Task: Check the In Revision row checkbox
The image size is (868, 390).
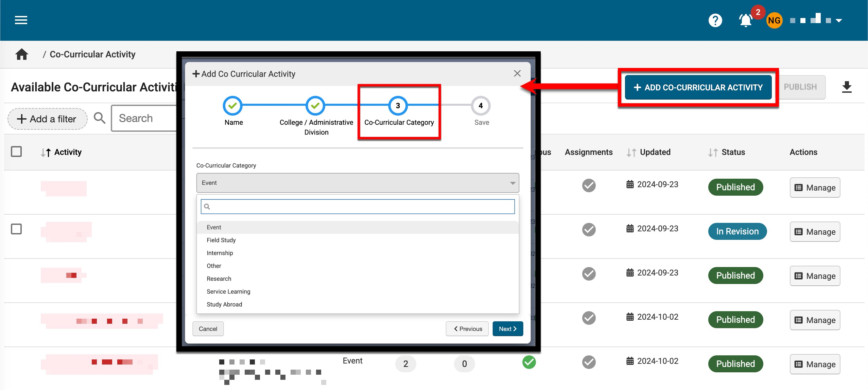Action: 16,229
